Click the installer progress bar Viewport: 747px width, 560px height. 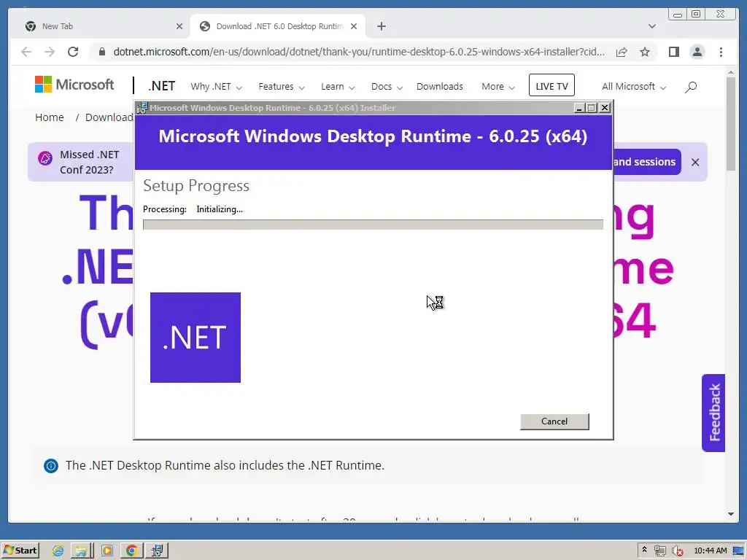373,225
